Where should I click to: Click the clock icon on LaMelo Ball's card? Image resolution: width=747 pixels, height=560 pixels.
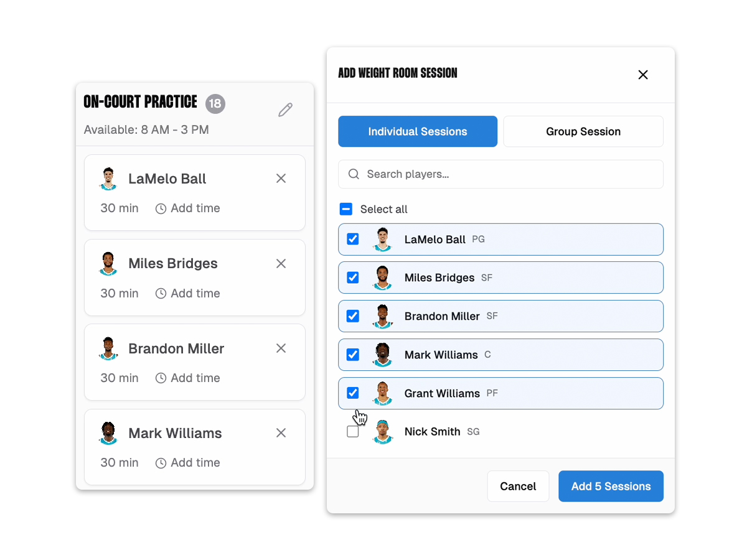point(161,208)
